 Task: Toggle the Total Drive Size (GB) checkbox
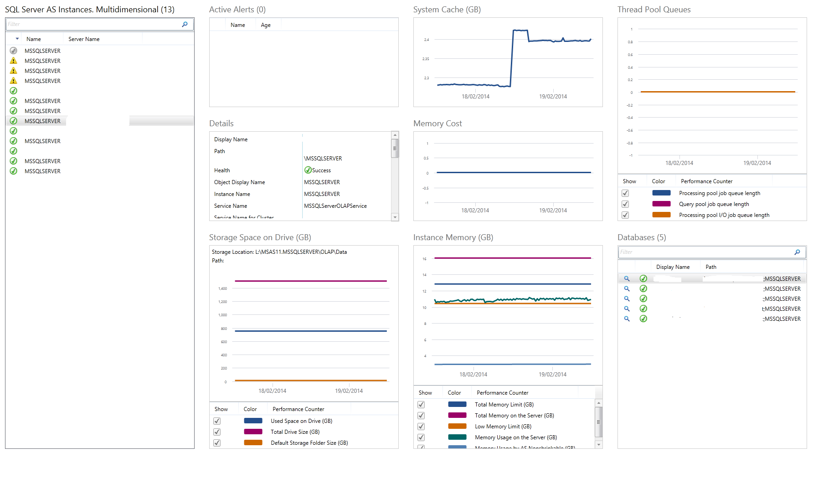point(217,432)
